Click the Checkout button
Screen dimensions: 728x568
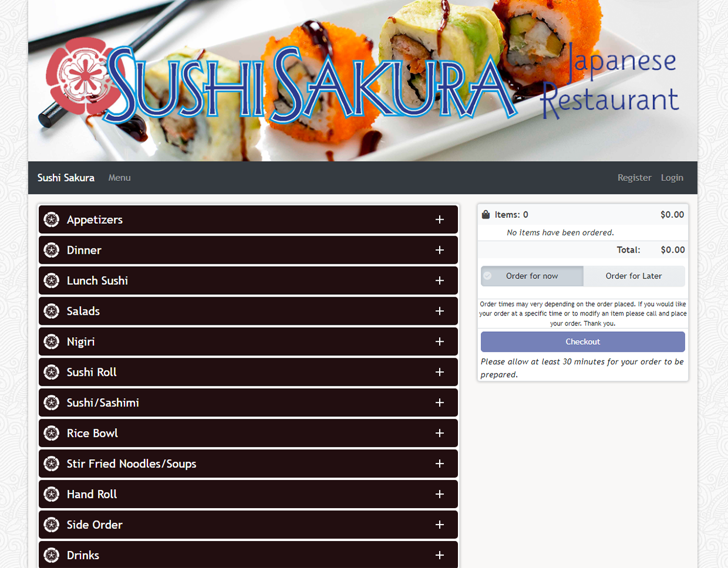point(583,342)
